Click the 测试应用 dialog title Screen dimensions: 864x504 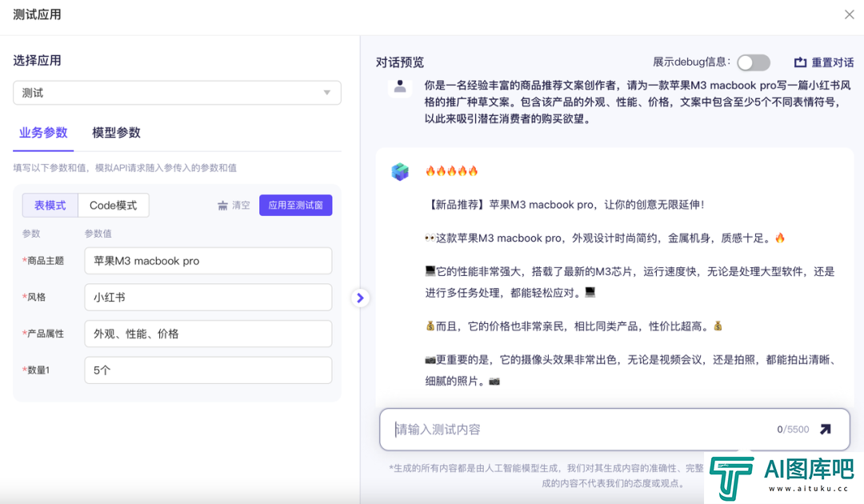click(x=37, y=14)
